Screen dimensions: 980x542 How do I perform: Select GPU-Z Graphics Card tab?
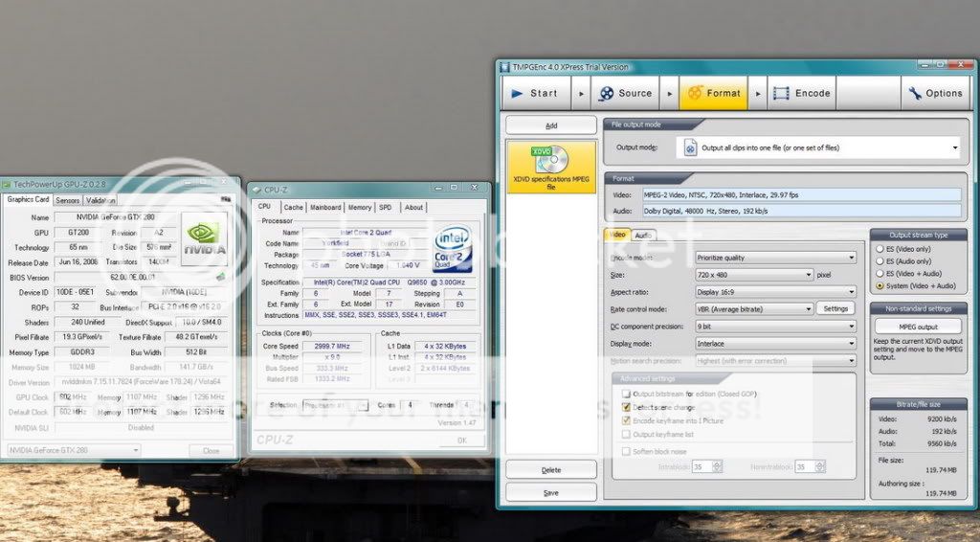(x=28, y=199)
